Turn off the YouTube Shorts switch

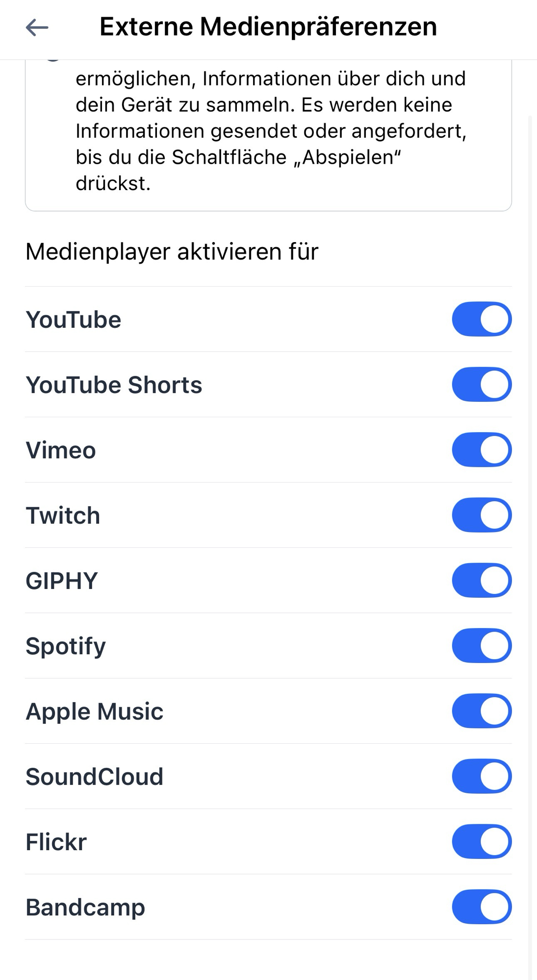click(x=482, y=385)
